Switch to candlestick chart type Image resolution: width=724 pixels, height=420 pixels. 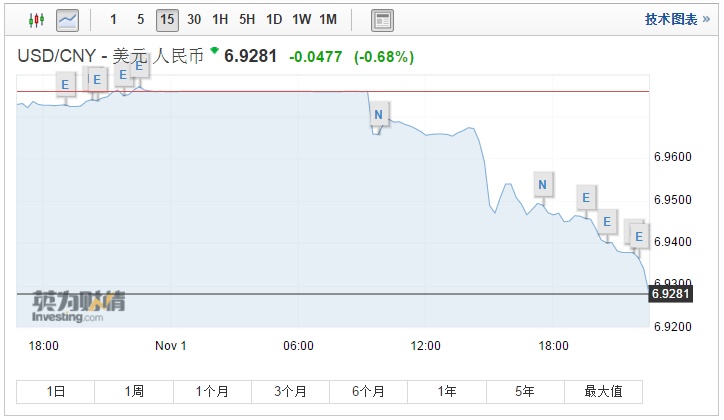36,19
